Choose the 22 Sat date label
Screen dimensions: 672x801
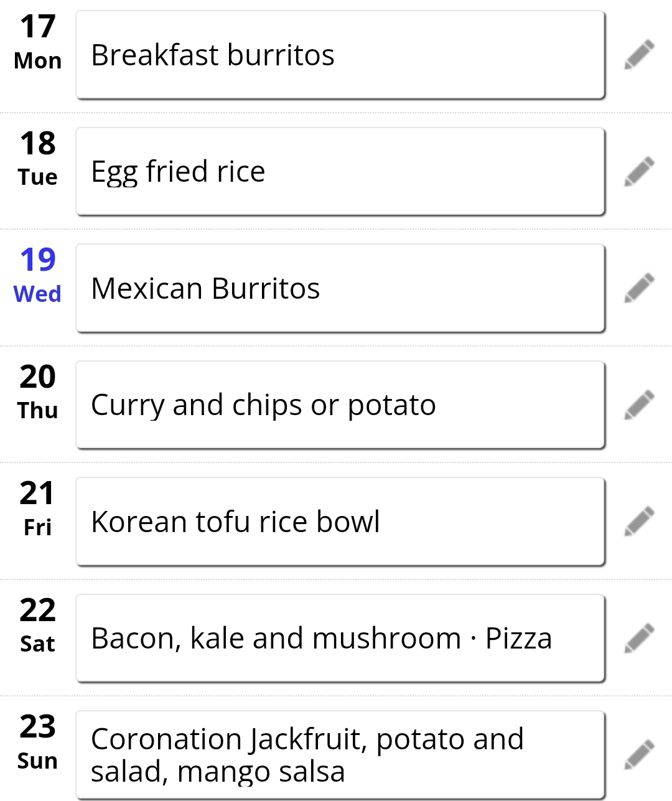tap(37, 625)
